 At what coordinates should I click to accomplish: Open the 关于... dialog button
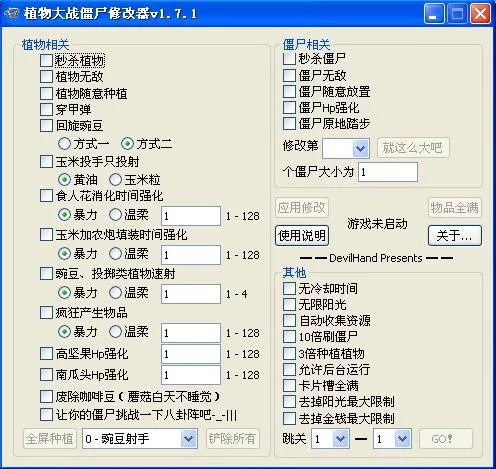pyautogui.click(x=455, y=236)
